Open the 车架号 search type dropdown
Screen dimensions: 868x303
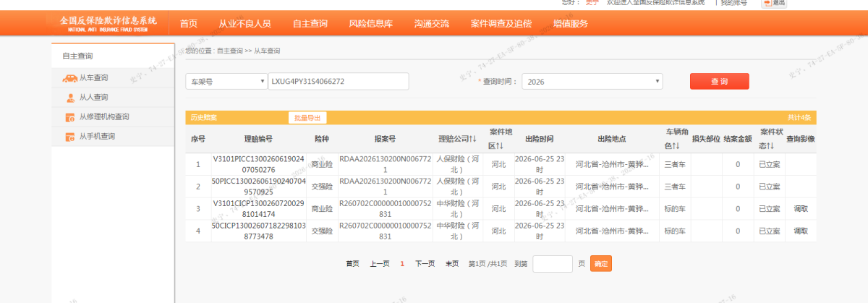point(226,82)
